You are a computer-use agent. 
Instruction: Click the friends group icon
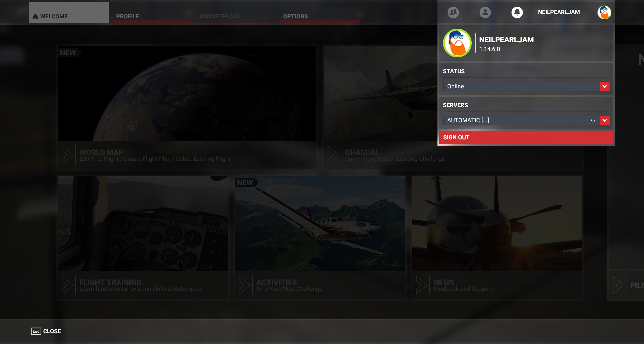(x=453, y=12)
